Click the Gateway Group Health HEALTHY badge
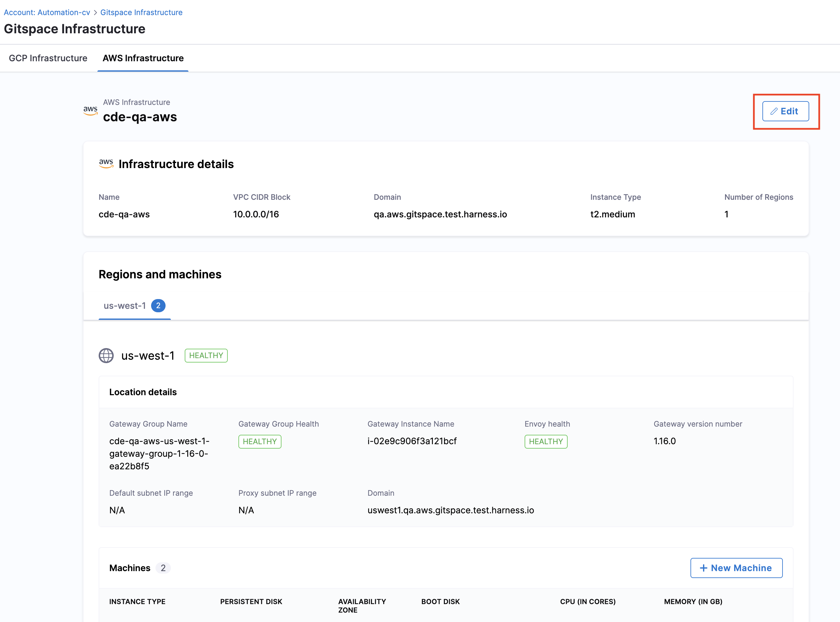840x622 pixels. [x=259, y=441]
